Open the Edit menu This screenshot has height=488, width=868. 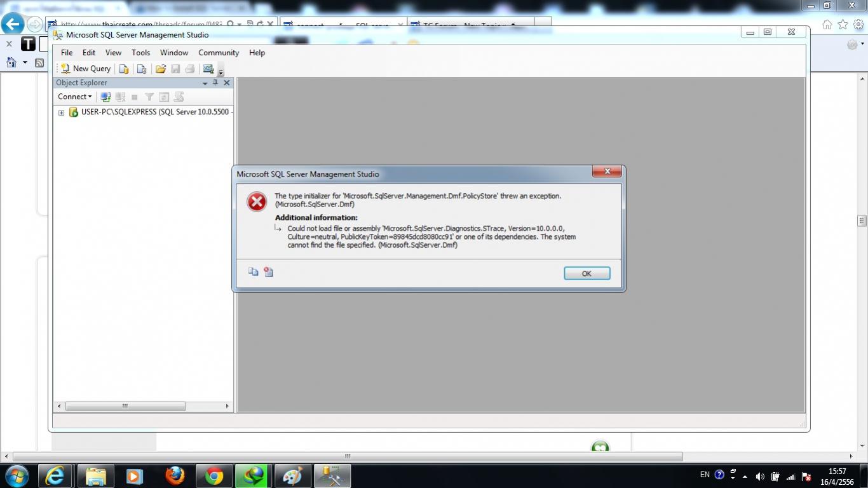[x=89, y=53]
